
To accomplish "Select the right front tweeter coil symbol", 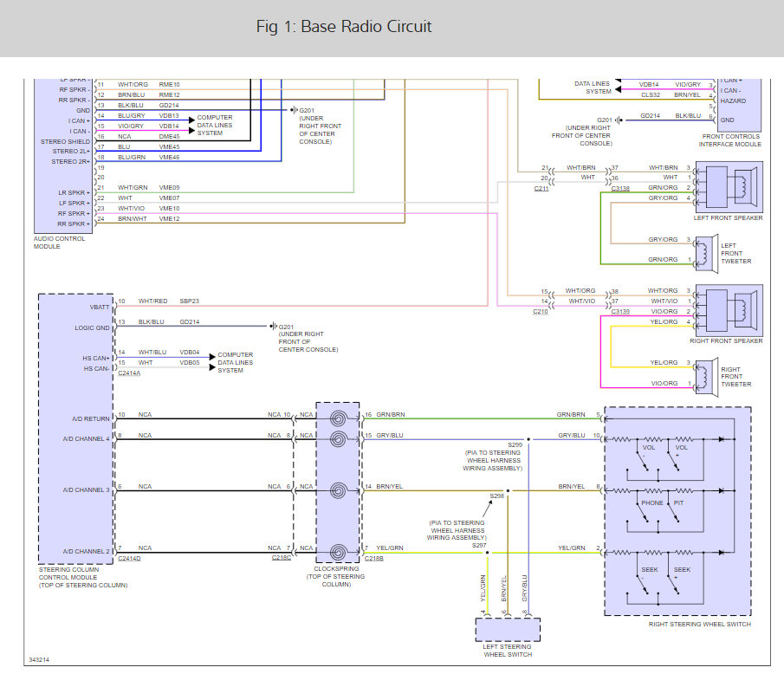I will (704, 373).
